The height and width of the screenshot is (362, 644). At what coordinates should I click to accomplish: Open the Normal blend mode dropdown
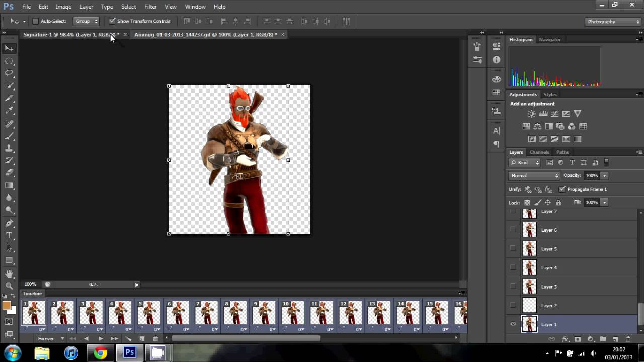[x=534, y=176]
